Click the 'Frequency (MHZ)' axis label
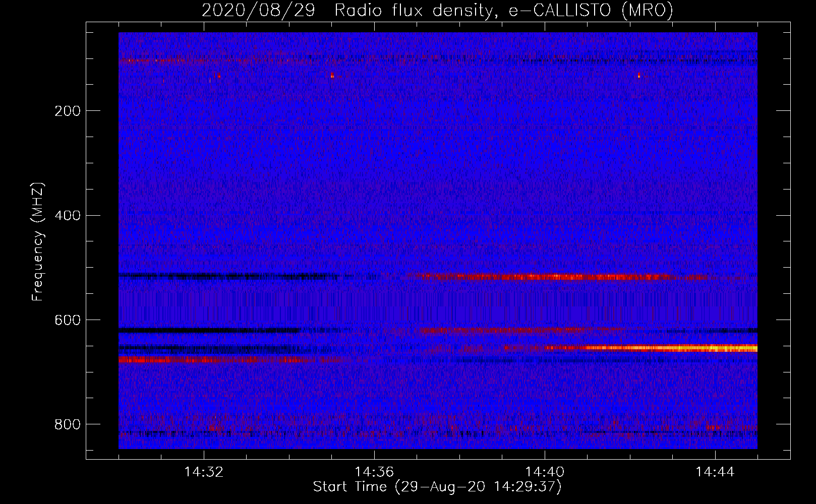Viewport: 816px width, 504px height. click(x=38, y=242)
